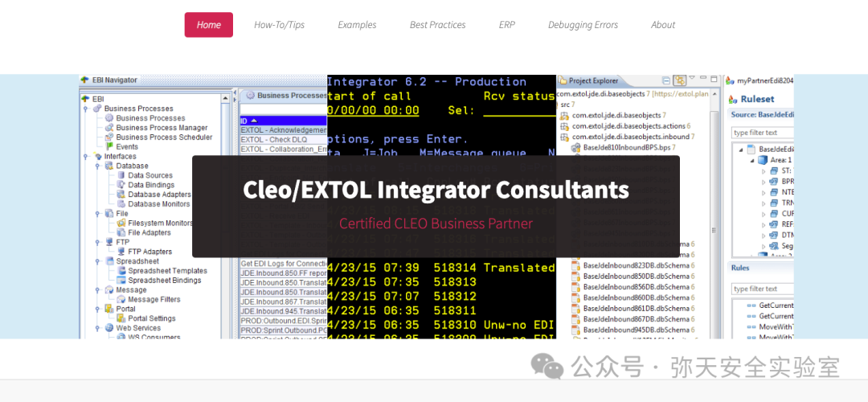The height and width of the screenshot is (402, 868).
Task: Toggle Link with Editor in Project Explorer
Action: click(680, 80)
